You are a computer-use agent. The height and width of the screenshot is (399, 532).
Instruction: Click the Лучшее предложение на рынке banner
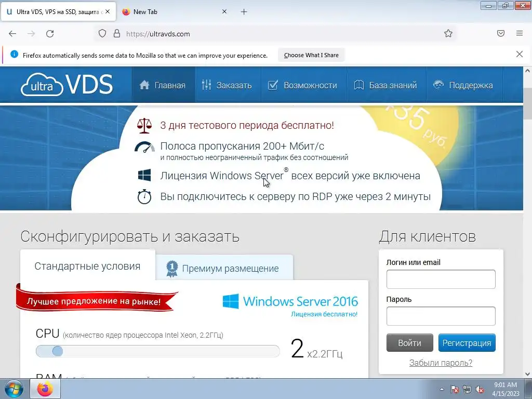[97, 299]
